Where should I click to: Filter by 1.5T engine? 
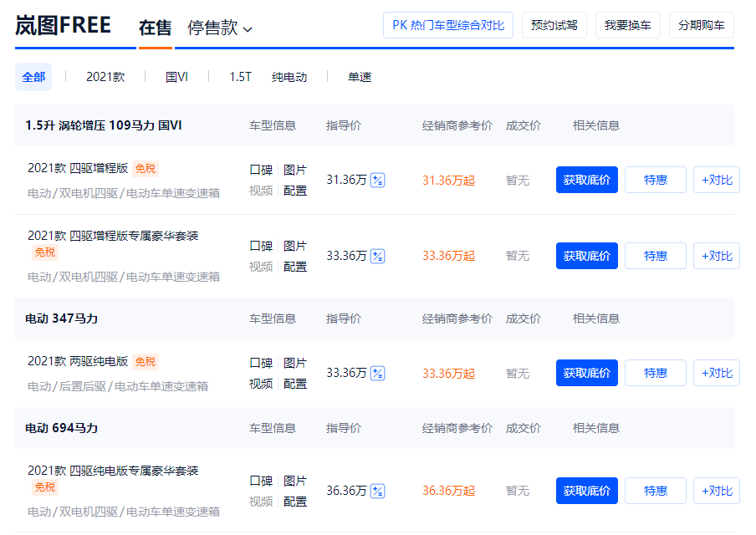[240, 77]
